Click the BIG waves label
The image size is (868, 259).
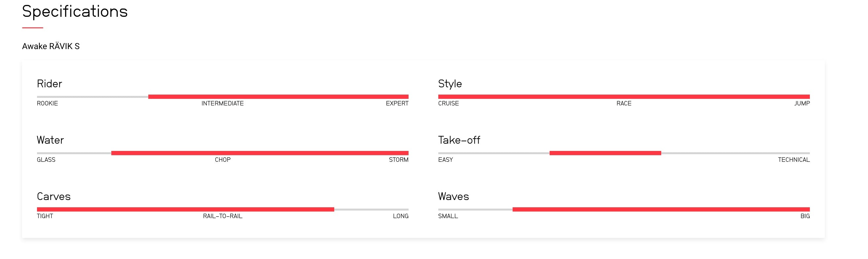click(x=805, y=216)
